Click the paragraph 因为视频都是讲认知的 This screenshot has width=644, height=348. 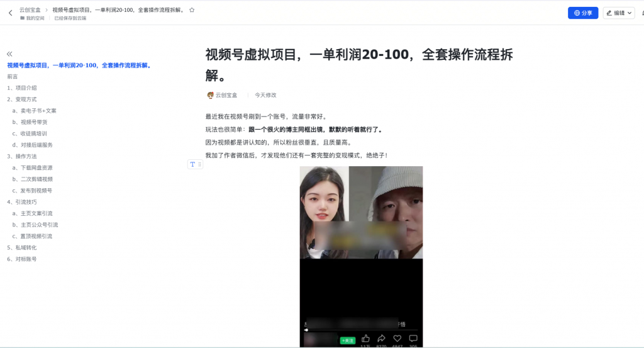click(279, 143)
